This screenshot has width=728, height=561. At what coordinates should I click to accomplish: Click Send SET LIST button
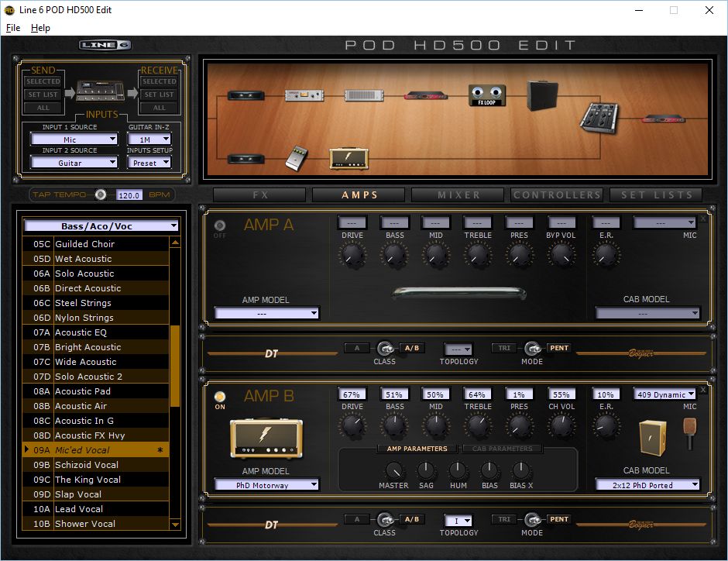[43, 95]
